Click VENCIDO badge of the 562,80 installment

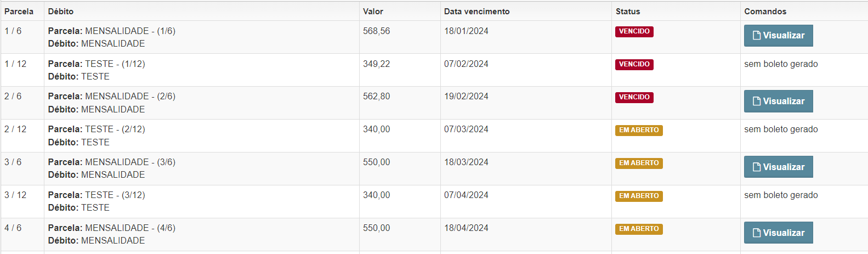(x=634, y=98)
